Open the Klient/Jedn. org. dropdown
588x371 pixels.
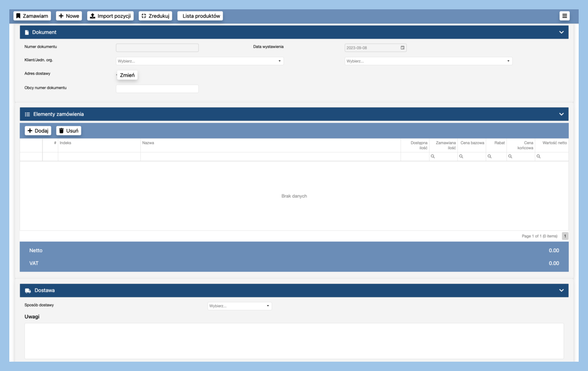199,61
